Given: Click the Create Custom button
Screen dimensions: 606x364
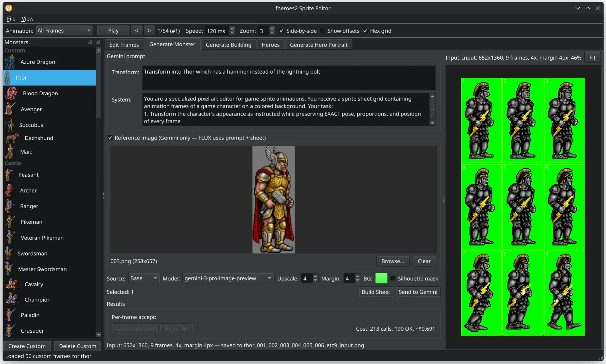Looking at the screenshot, I should pos(27,346).
